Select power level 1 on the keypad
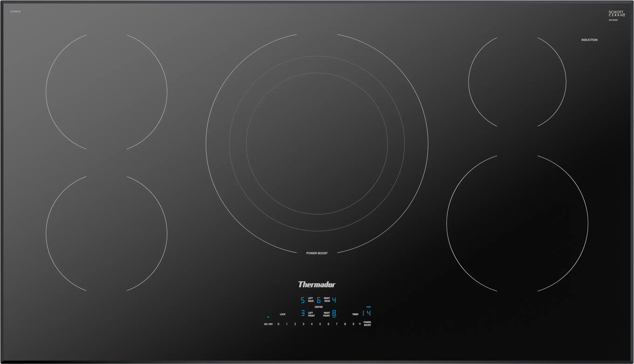The image size is (634, 364). tap(287, 324)
